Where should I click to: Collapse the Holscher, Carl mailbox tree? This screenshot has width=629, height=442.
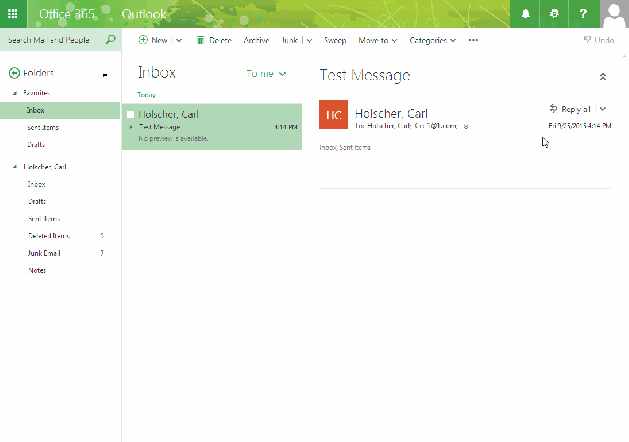tap(15, 166)
